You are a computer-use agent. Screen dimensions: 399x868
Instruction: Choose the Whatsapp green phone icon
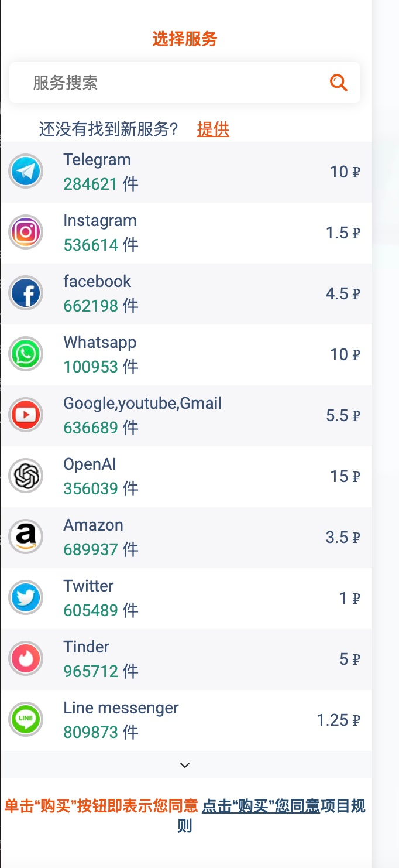point(26,354)
